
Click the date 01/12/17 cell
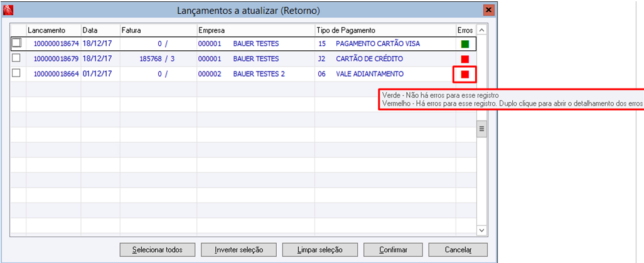pos(100,74)
